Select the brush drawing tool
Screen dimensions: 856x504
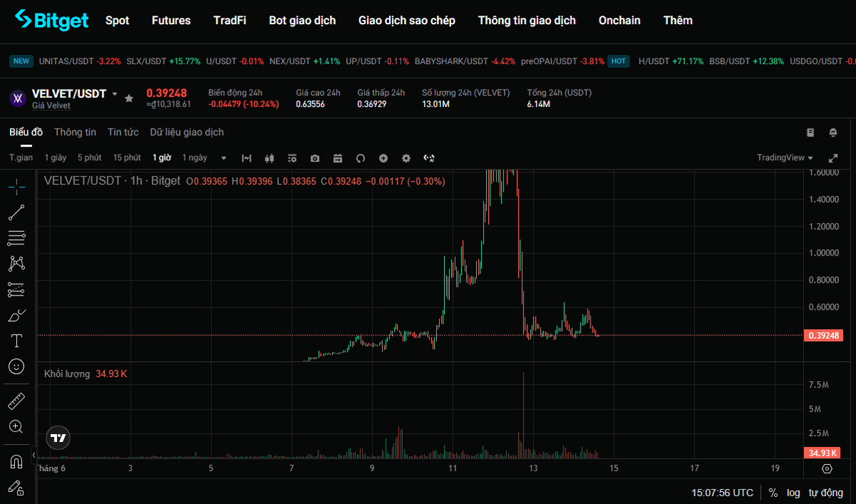click(x=16, y=315)
